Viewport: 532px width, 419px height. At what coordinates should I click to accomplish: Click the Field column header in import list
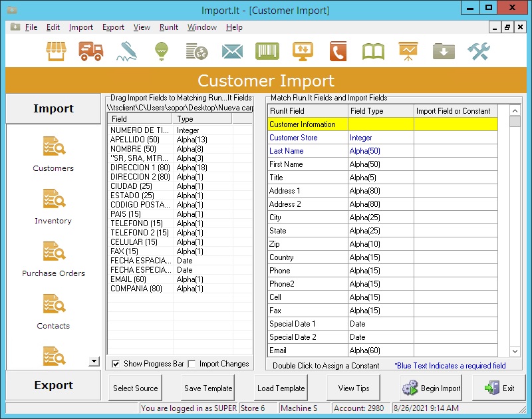(x=140, y=119)
